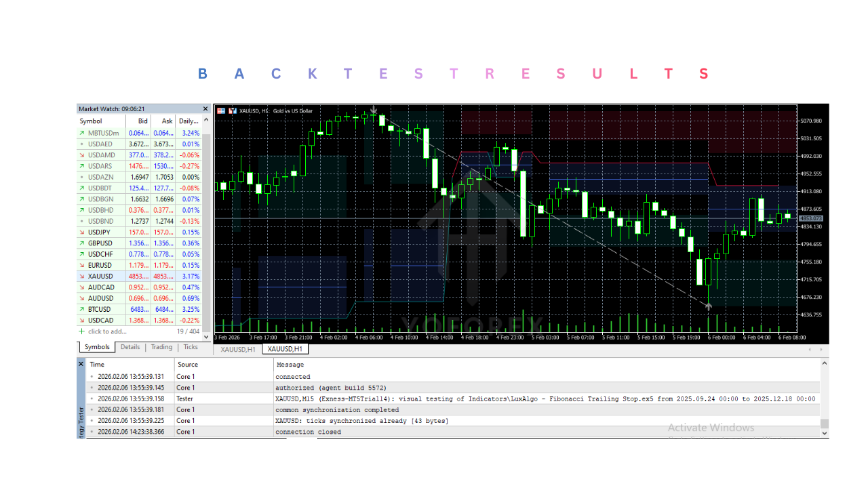Click 'click to add...' to insert a new symbol
This screenshot has width=868, height=488.
click(x=106, y=331)
